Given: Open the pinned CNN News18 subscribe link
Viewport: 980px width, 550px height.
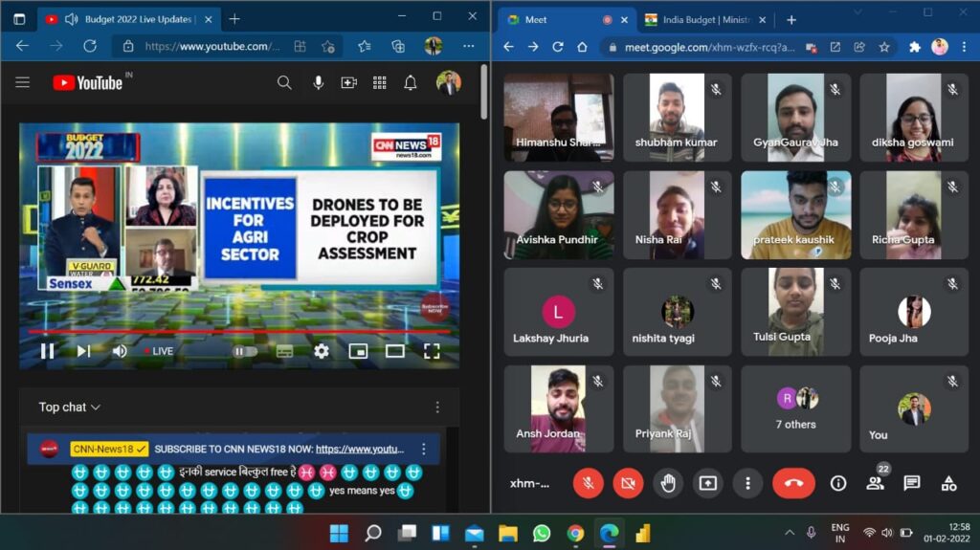Looking at the screenshot, I should click(x=359, y=449).
